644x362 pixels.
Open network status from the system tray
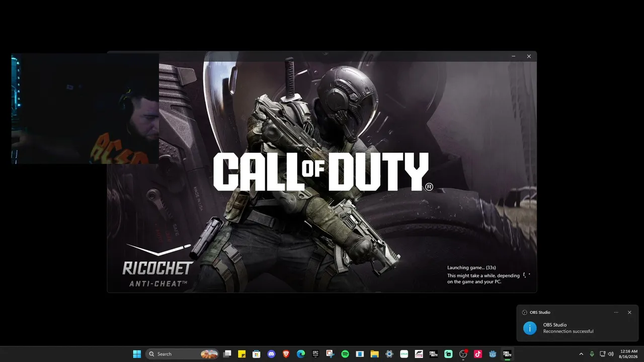[603, 354]
